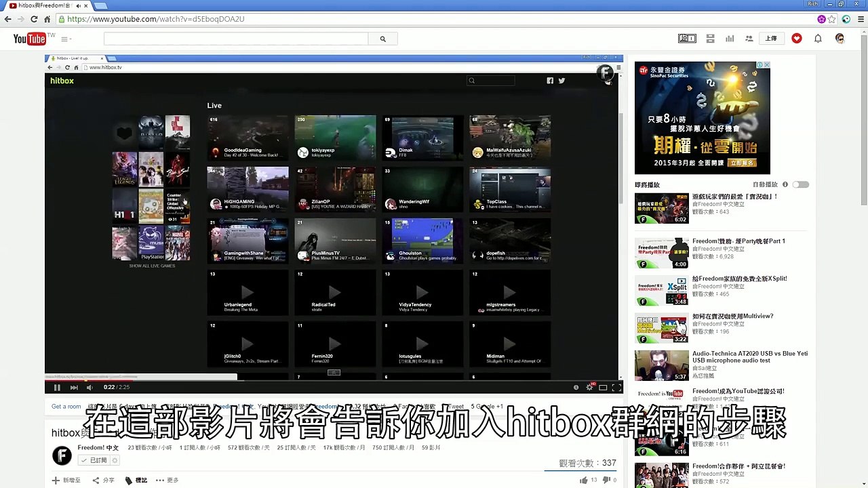Screen dimensions: 868x488
Task: Open Audio-Technica AT2020 vs Blue Yeti video
Action: [x=750, y=357]
